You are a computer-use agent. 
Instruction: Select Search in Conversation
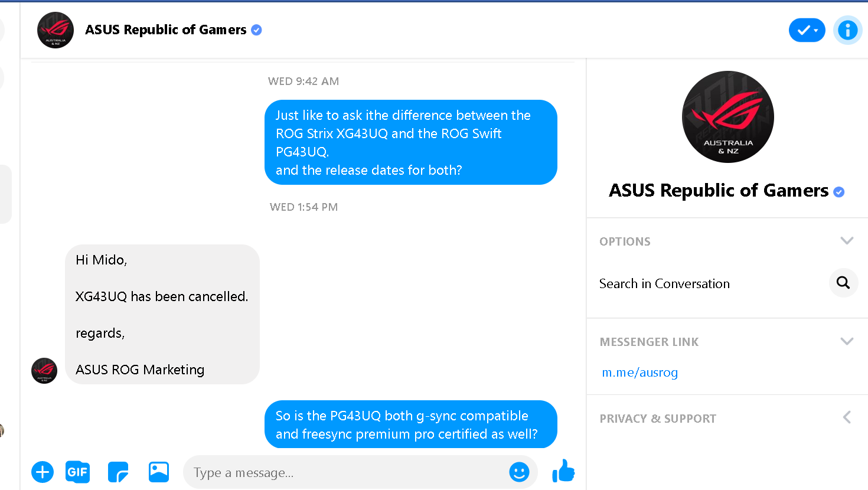point(664,283)
